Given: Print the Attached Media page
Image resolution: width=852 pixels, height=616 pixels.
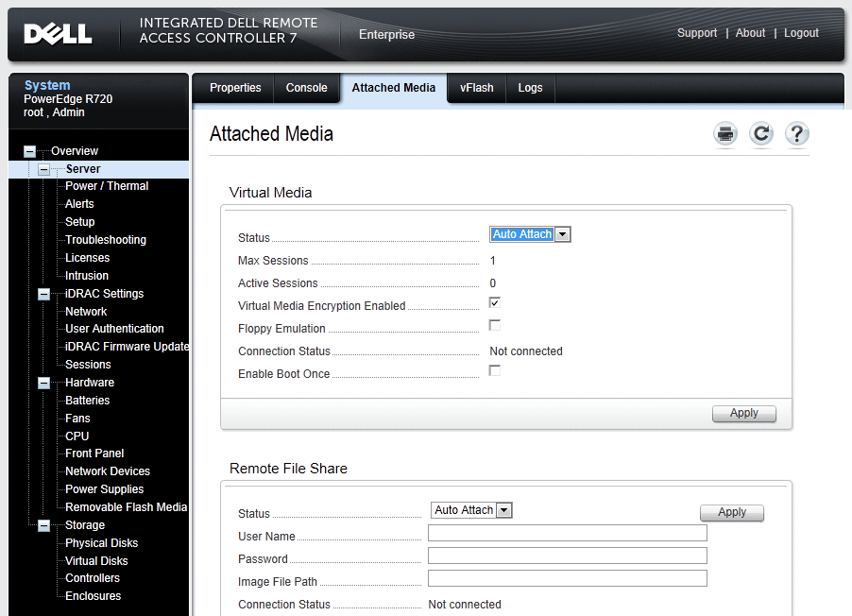Looking at the screenshot, I should coord(725,134).
